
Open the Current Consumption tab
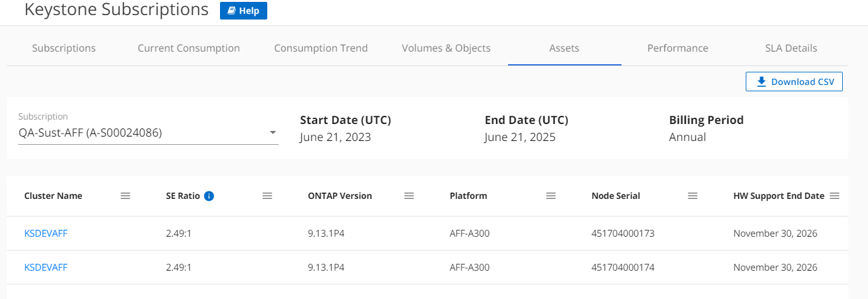(x=188, y=48)
